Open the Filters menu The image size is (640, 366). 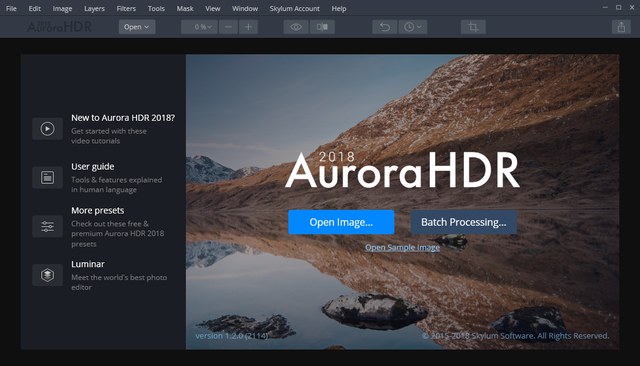pyautogui.click(x=126, y=8)
